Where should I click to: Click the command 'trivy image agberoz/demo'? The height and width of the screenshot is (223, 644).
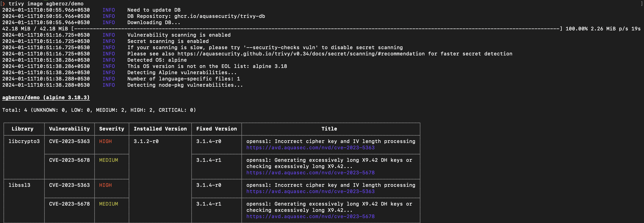click(46, 4)
